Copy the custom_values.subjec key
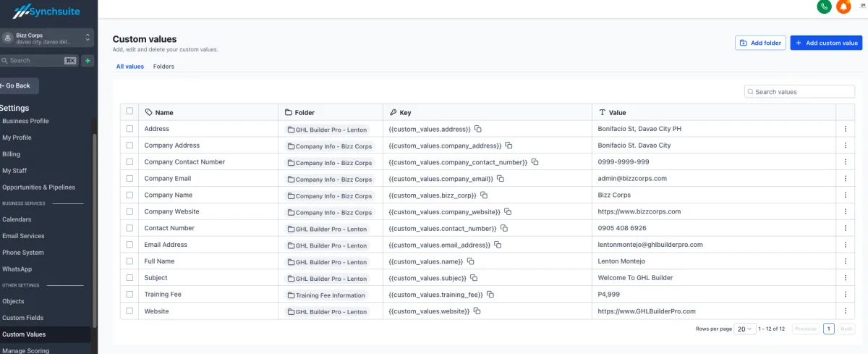The height and width of the screenshot is (354, 868). pyautogui.click(x=474, y=278)
